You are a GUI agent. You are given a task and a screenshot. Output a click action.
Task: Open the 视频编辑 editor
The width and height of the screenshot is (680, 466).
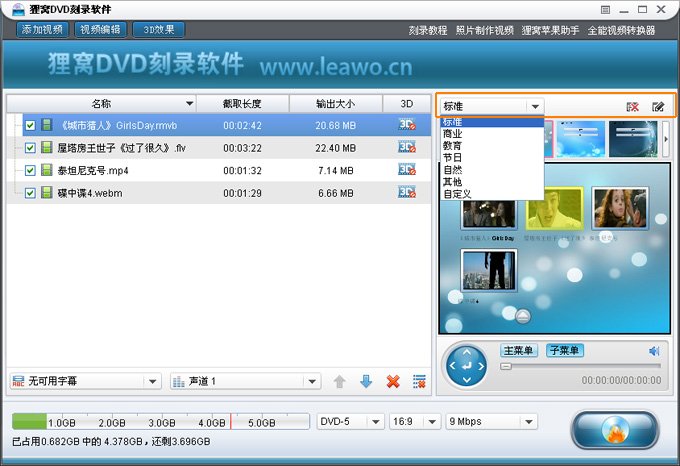tap(101, 29)
